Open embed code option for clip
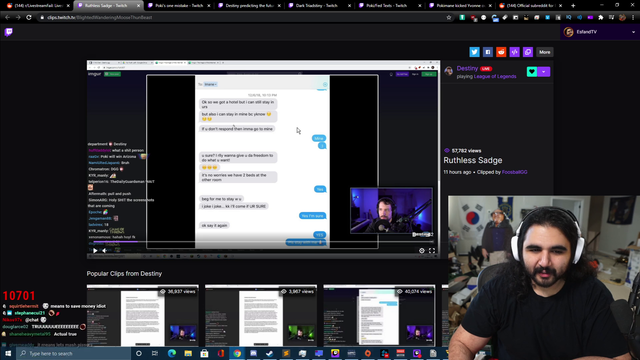The height and width of the screenshot is (360, 640). (515, 52)
